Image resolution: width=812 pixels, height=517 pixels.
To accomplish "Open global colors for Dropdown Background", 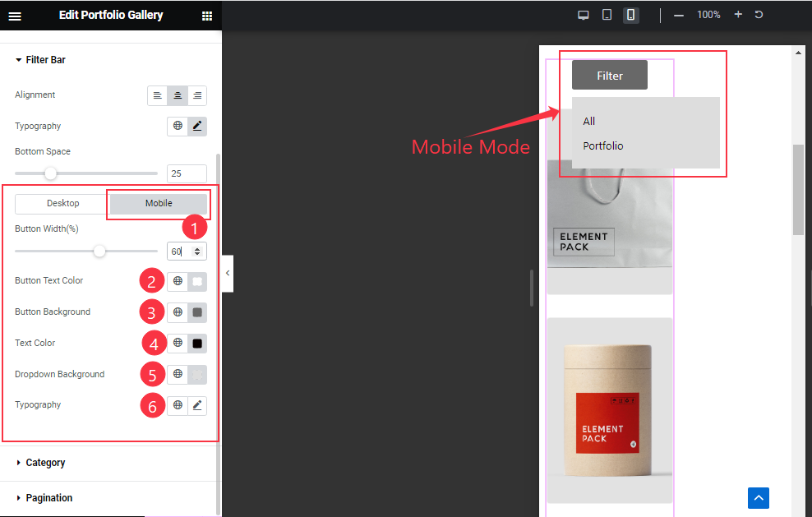I will pos(178,374).
